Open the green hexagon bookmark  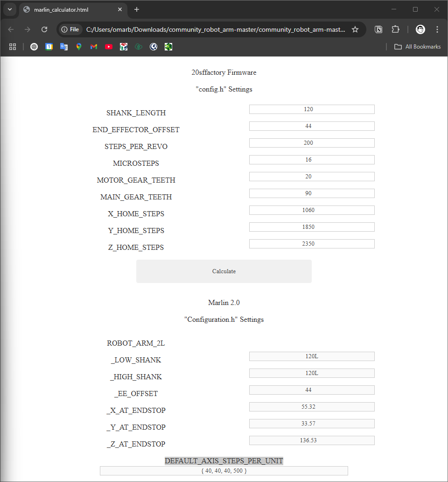click(168, 47)
